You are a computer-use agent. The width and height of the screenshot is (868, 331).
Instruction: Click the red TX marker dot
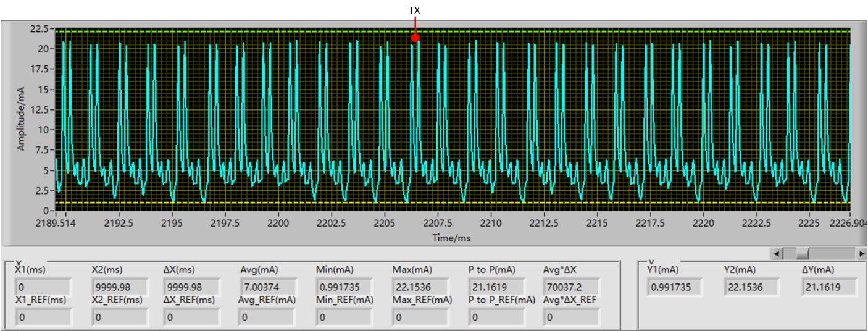point(415,38)
